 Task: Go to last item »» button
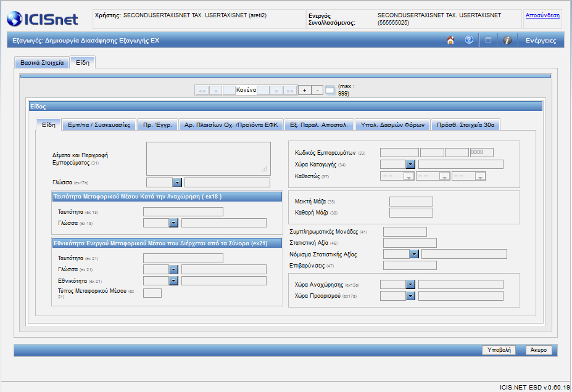pyautogui.click(x=290, y=91)
